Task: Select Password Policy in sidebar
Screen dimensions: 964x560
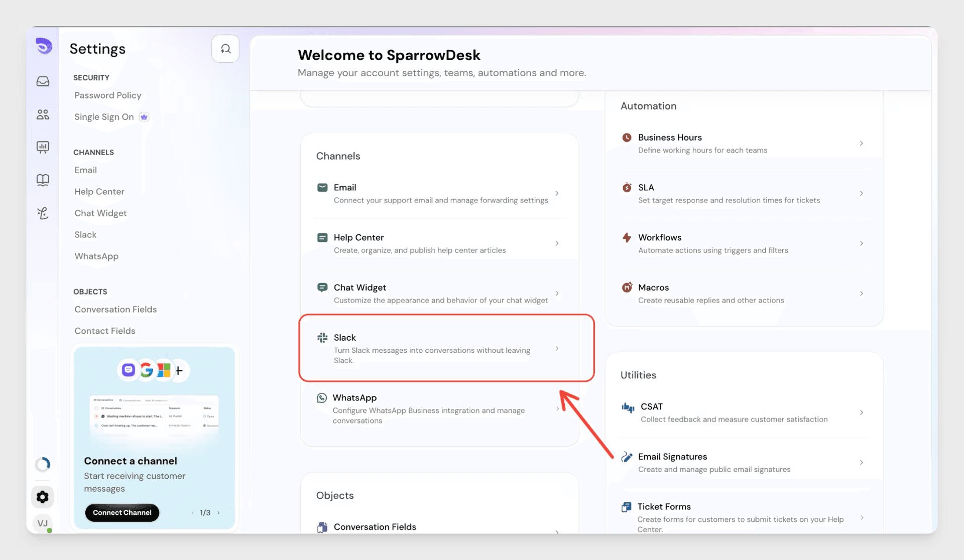Action: coord(108,95)
